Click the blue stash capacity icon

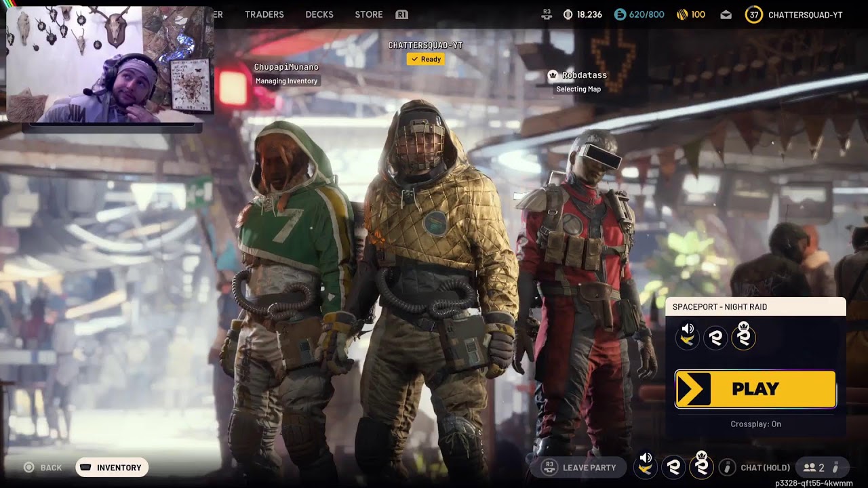[x=619, y=14]
